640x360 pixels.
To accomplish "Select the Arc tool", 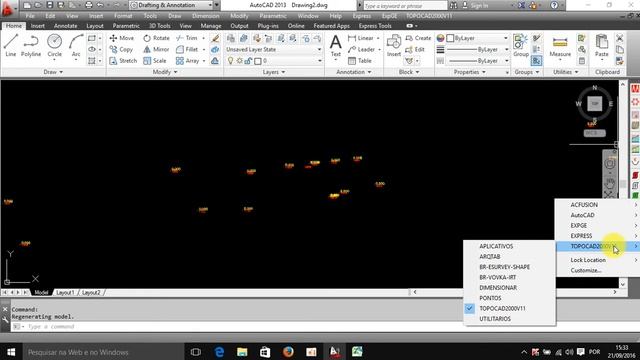I will [x=76, y=45].
